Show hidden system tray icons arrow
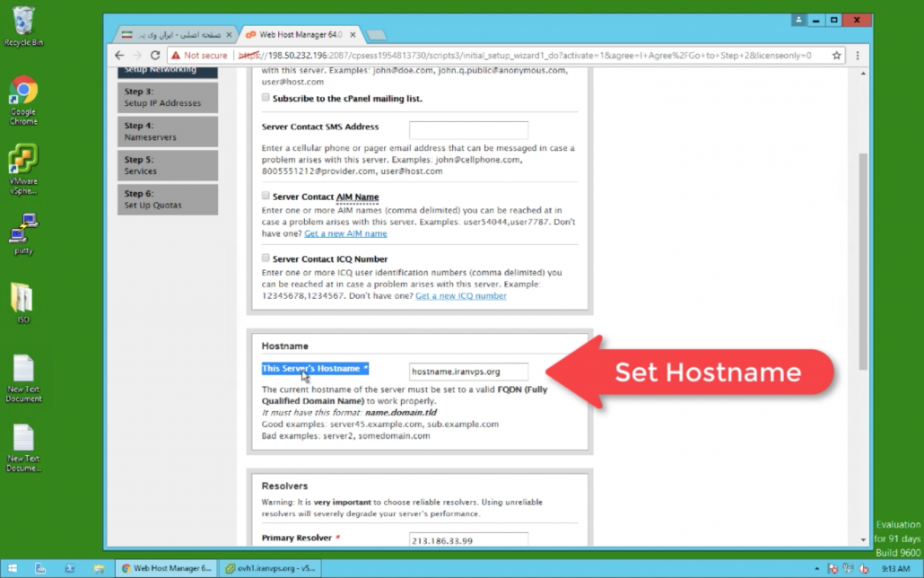The height and width of the screenshot is (578, 924). 815,568
